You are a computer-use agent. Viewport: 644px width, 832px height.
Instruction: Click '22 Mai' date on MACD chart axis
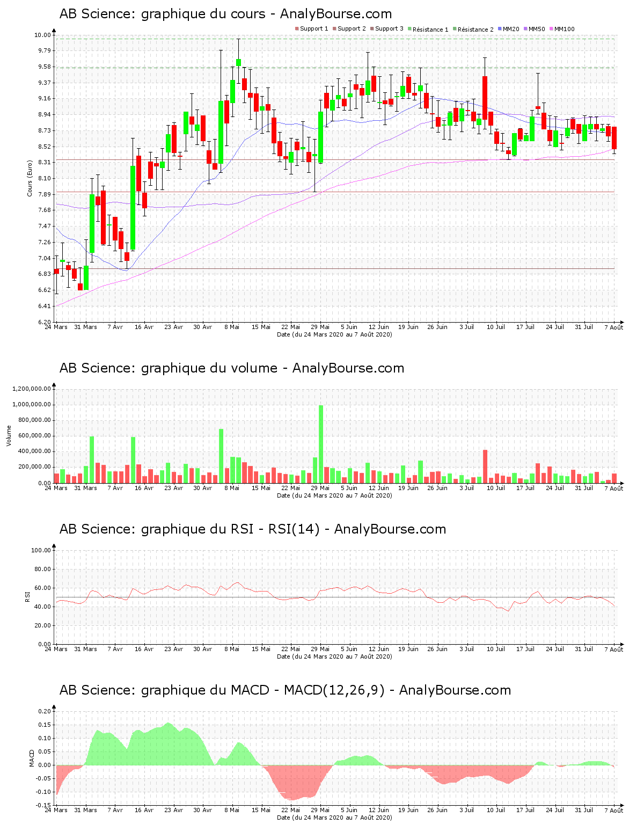click(x=290, y=810)
